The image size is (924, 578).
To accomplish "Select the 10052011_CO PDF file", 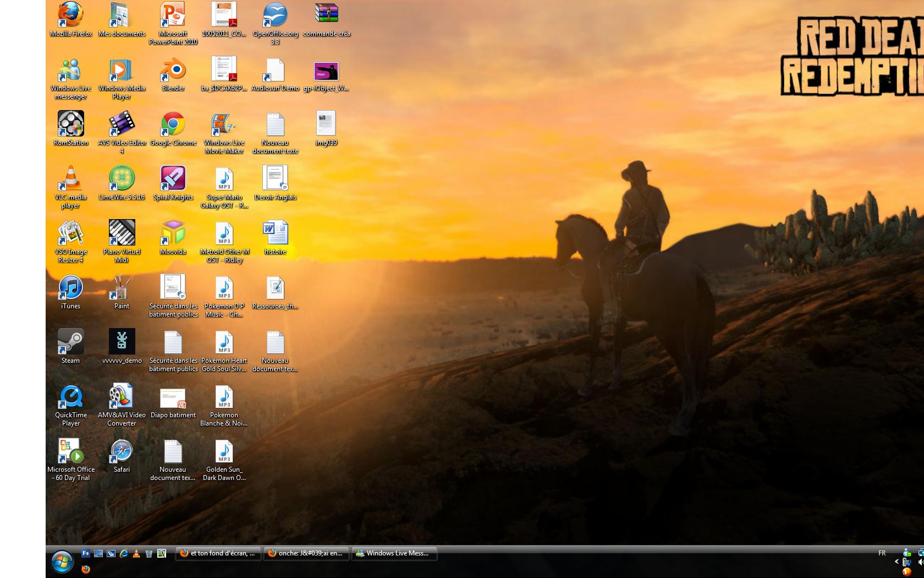I will pos(224,20).
